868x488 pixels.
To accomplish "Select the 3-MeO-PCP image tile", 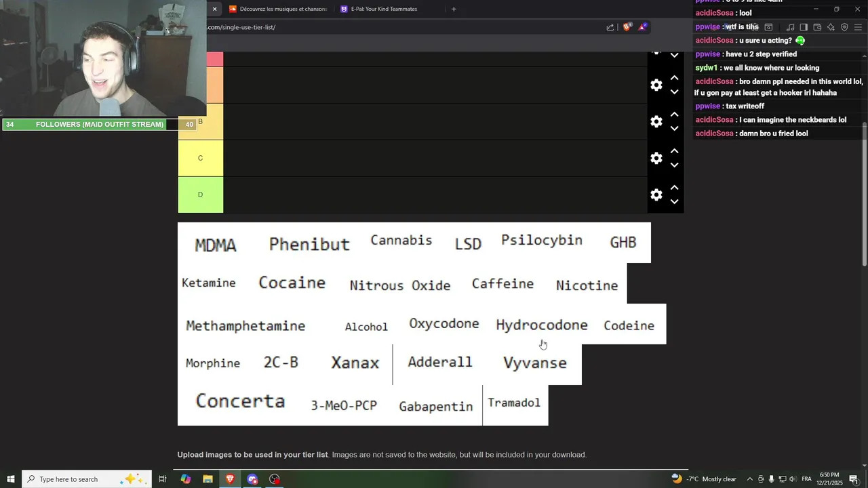I will (344, 405).
